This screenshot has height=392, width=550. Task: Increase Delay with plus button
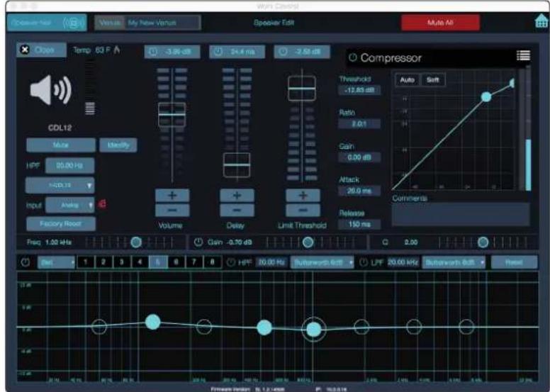(x=237, y=196)
